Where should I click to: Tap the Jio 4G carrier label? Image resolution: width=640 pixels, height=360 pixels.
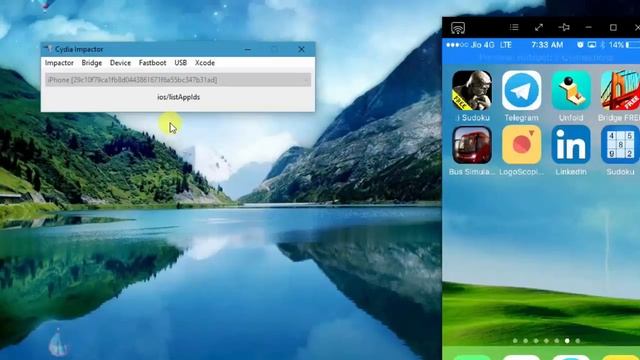click(x=482, y=45)
